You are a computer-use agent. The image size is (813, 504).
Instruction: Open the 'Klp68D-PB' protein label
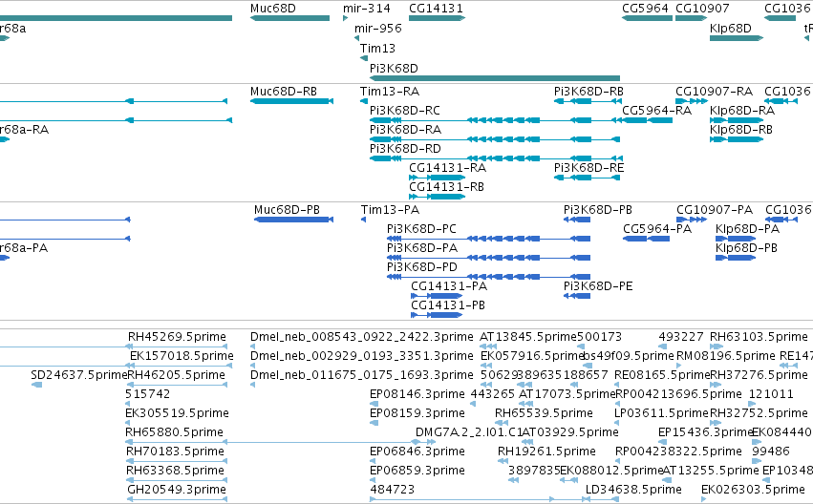(746, 248)
